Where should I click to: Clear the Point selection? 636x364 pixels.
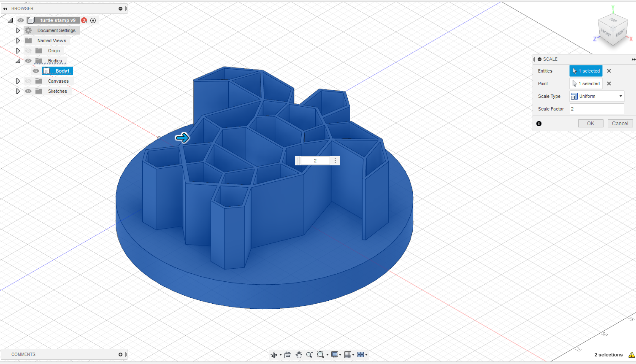(x=609, y=84)
